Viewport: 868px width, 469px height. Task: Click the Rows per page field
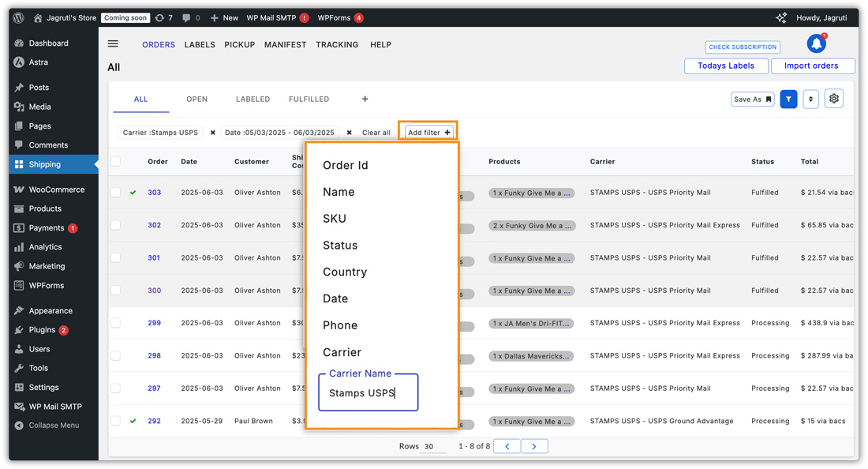point(433,446)
